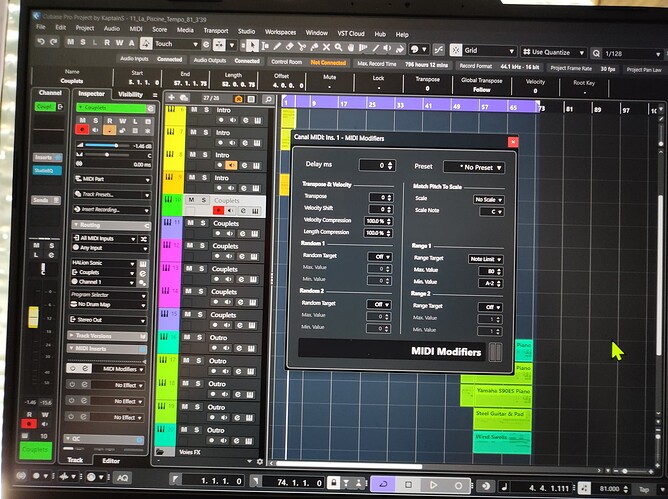Switch to the Visibility tab
668x499 pixels.
[x=130, y=95]
